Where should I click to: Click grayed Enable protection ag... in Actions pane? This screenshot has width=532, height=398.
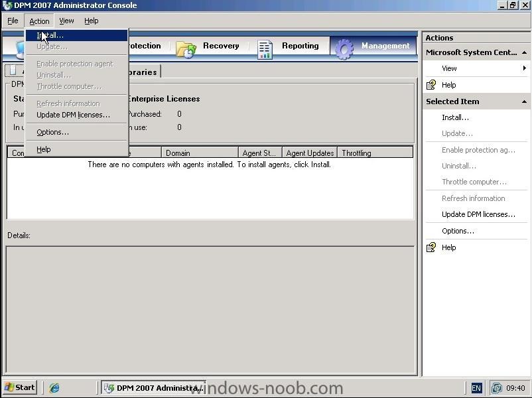[x=478, y=150]
